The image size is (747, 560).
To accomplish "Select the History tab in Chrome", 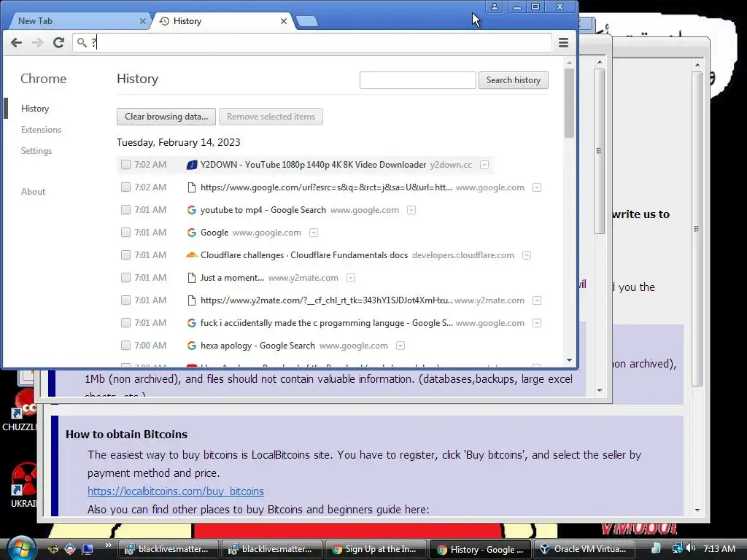I will [x=223, y=21].
